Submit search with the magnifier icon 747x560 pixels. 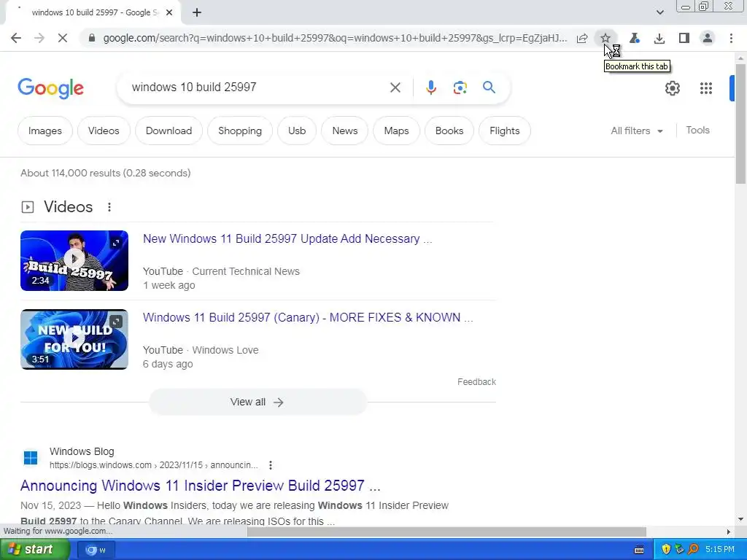(x=489, y=87)
